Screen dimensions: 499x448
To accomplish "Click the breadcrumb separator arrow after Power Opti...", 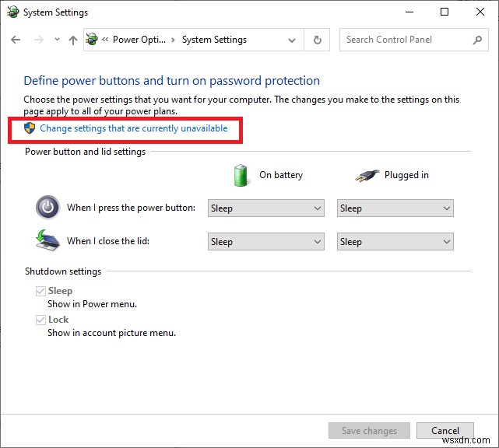I will (173, 40).
